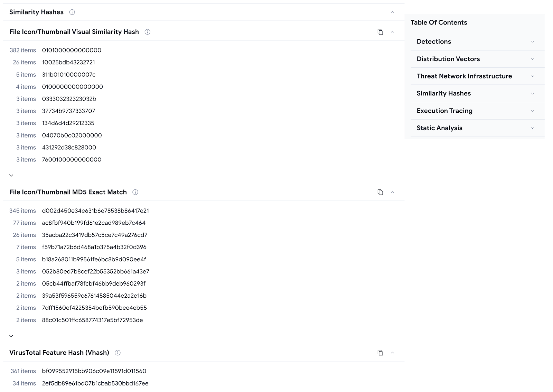Collapse the MD5 Exact Match section
The image size is (553, 392).
click(392, 192)
